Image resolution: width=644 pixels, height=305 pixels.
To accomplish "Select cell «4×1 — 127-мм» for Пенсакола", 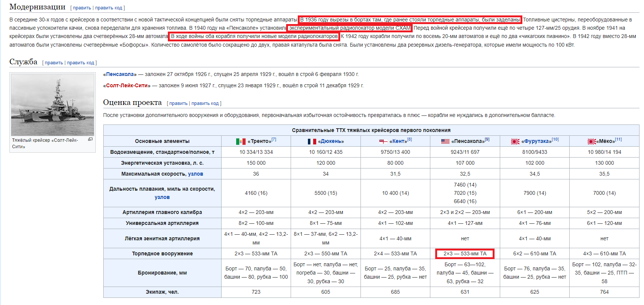I will pyautogui.click(x=465, y=223).
